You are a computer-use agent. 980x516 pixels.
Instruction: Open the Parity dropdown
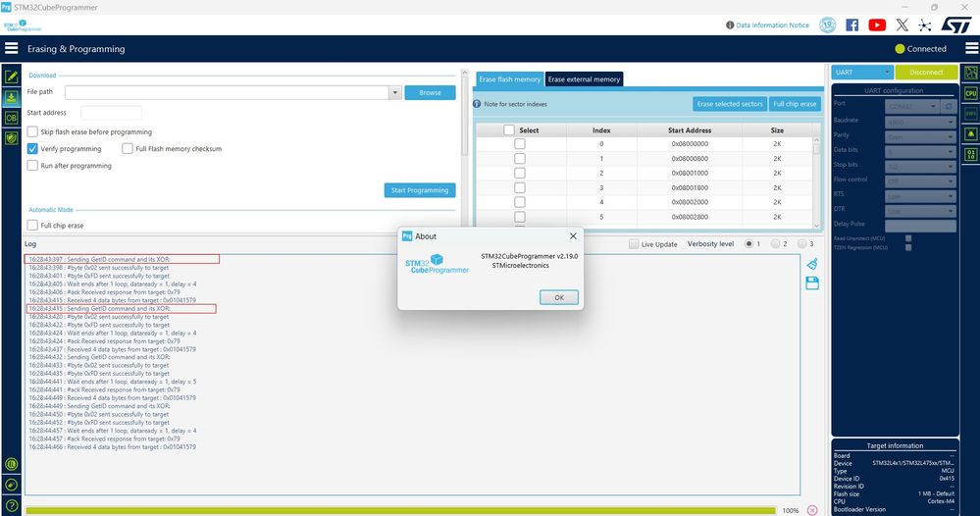click(920, 135)
